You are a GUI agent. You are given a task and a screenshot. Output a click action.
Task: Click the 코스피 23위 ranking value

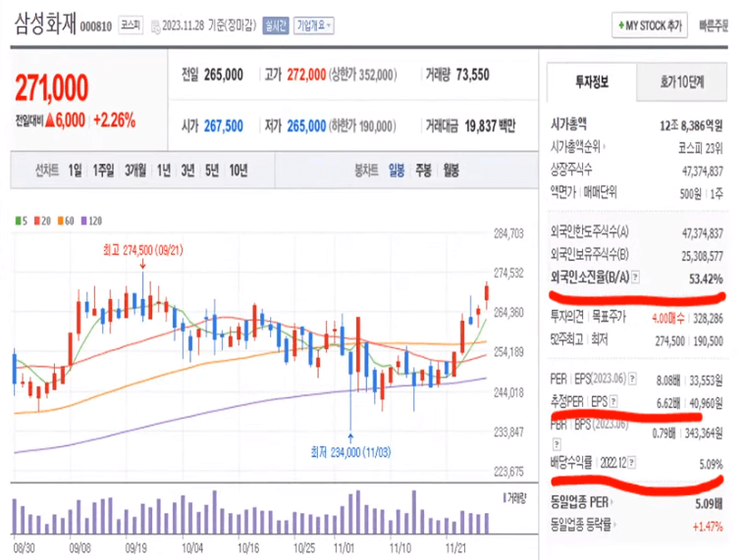[x=701, y=148]
